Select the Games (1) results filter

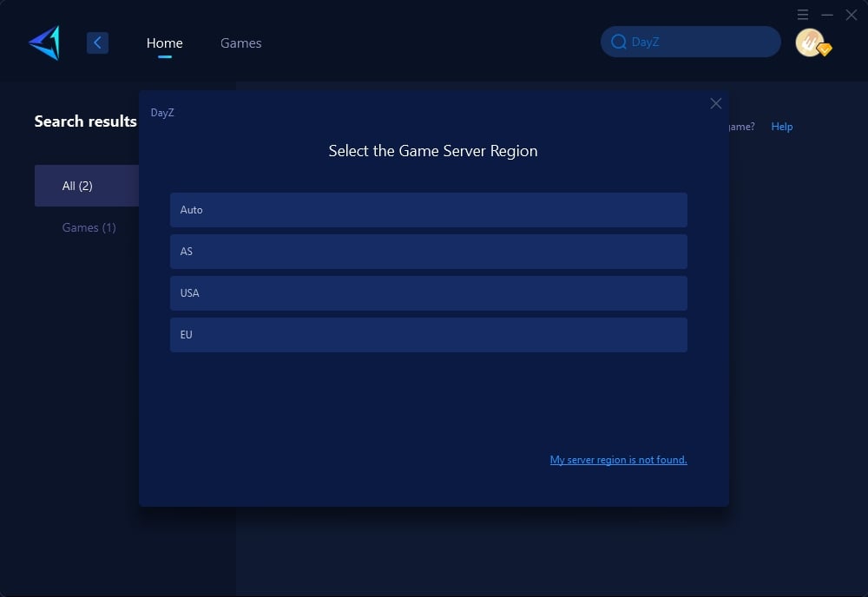coord(89,227)
